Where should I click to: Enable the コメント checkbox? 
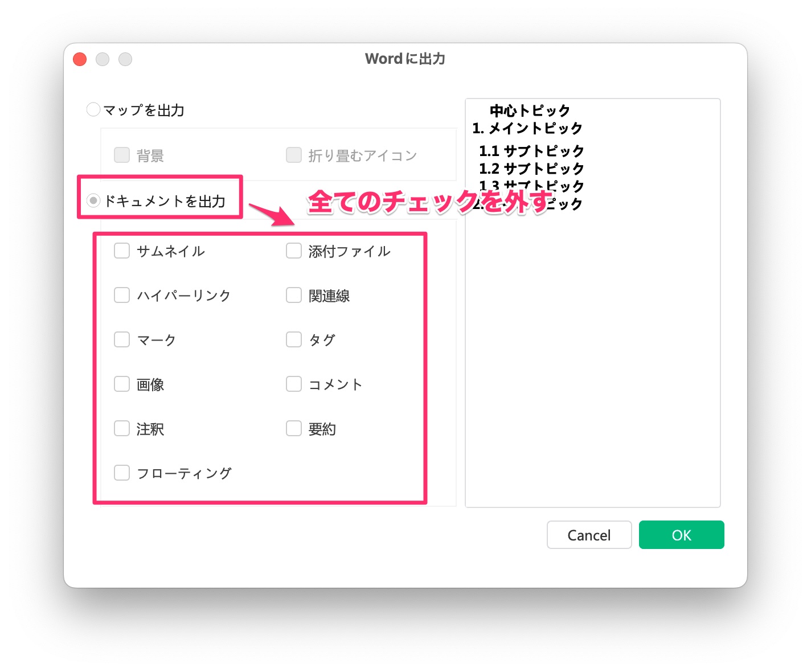coord(294,384)
